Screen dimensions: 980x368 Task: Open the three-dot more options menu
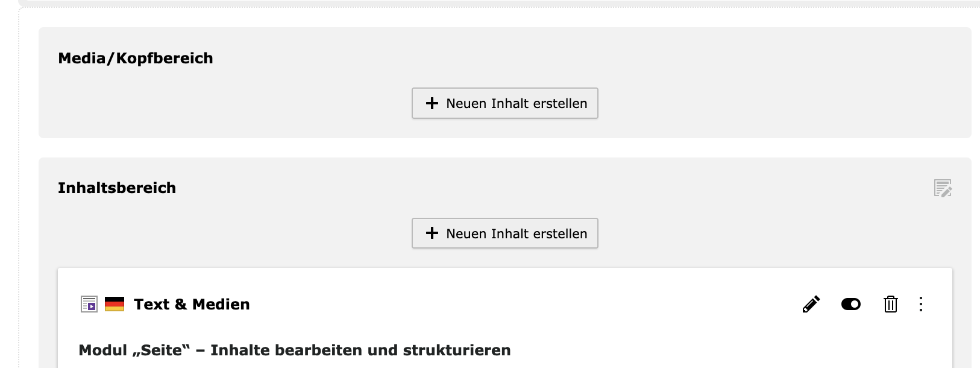tap(920, 304)
